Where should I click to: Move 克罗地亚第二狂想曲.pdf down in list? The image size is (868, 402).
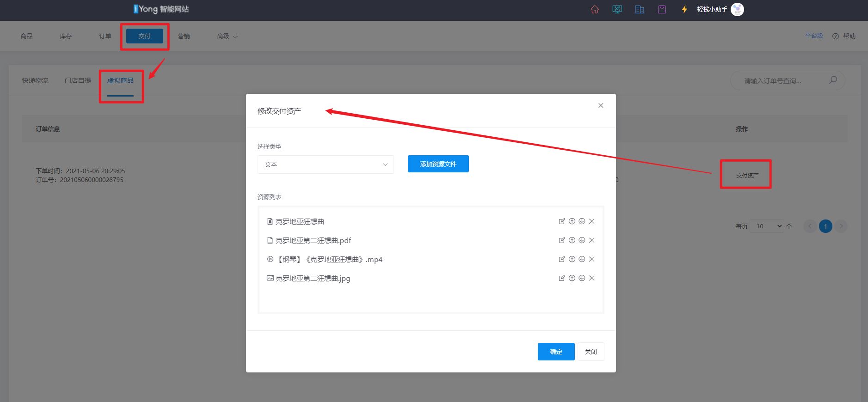pos(582,240)
